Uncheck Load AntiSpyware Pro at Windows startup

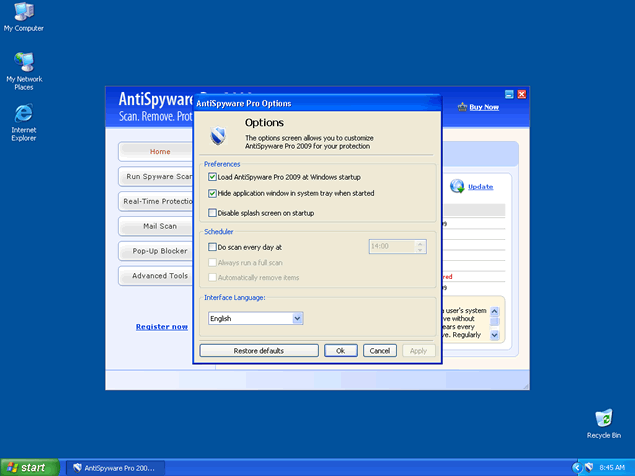[212, 177]
